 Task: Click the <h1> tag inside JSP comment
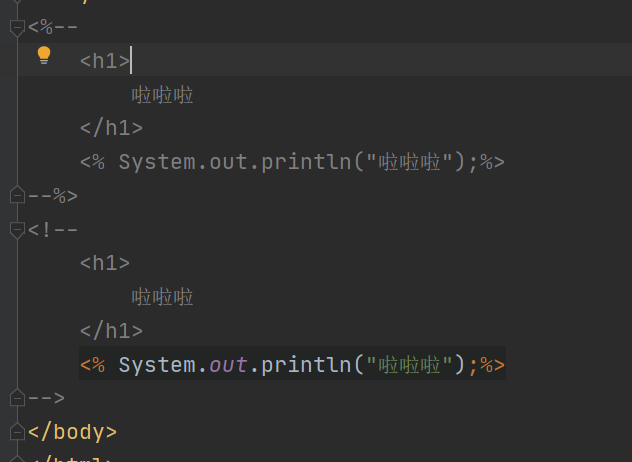pyautogui.click(x=105, y=61)
